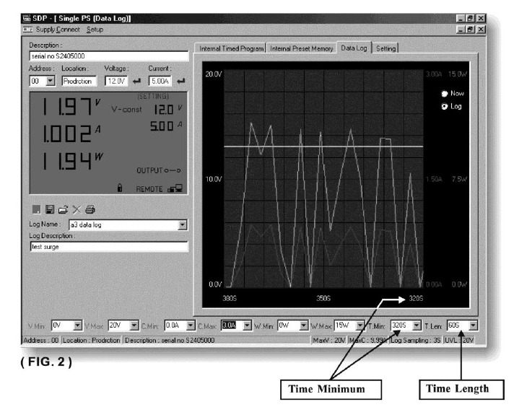This screenshot has height=420, width=514.
Task: Click the lock icon on the display
Action: 120,188
